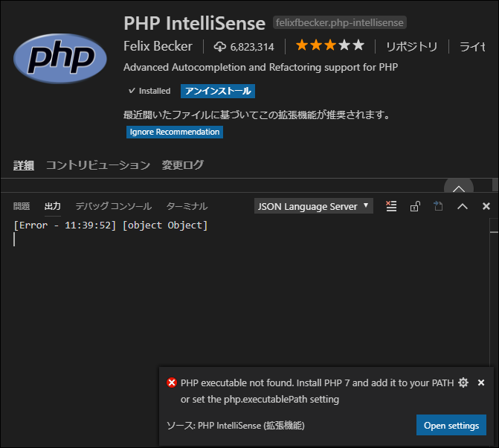Click the Installed checkmark label
This screenshot has height=448, width=499.
(x=149, y=91)
